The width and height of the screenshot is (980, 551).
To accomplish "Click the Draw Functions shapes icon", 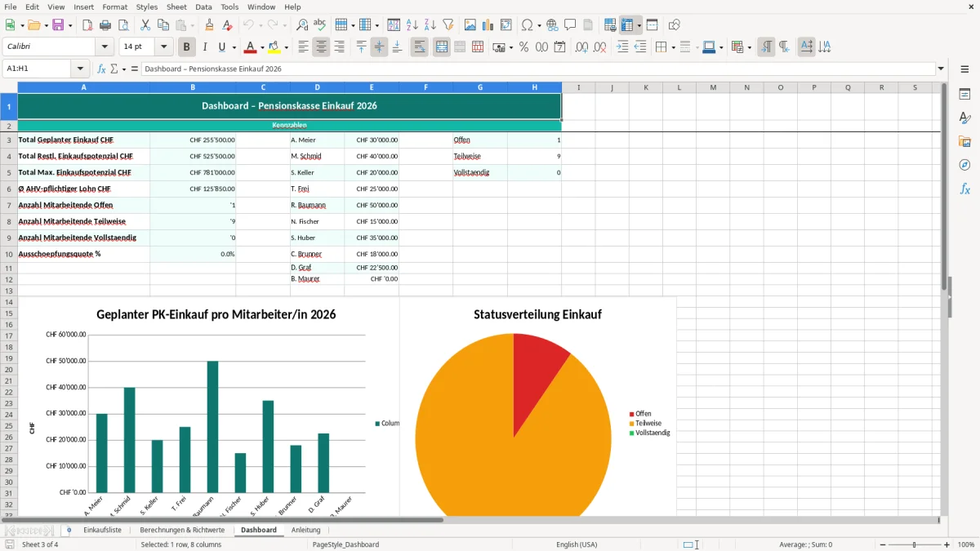I will click(675, 25).
